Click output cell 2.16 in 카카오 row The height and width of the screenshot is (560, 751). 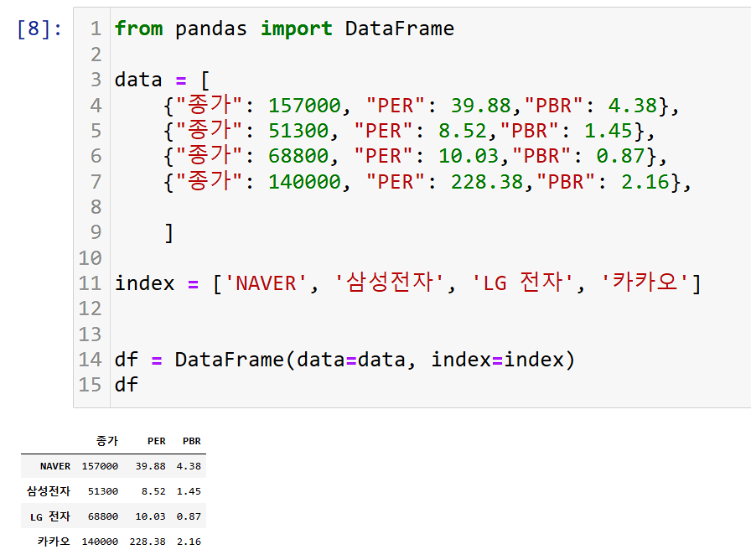(x=189, y=542)
